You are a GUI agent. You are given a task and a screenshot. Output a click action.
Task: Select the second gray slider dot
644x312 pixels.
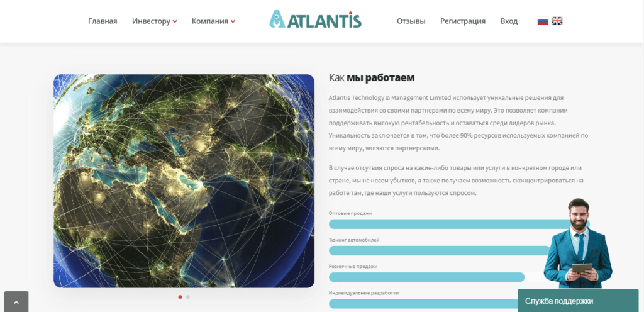(187, 297)
